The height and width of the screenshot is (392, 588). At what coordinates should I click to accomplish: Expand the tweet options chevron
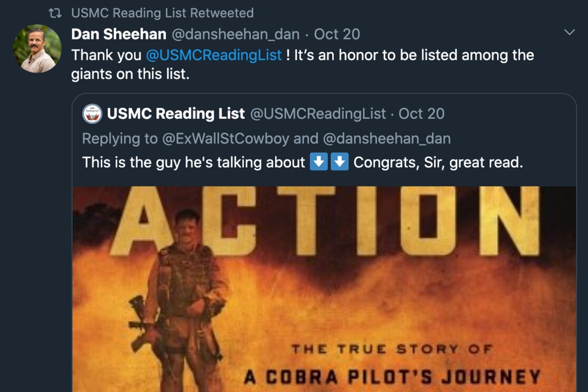pyautogui.click(x=569, y=33)
